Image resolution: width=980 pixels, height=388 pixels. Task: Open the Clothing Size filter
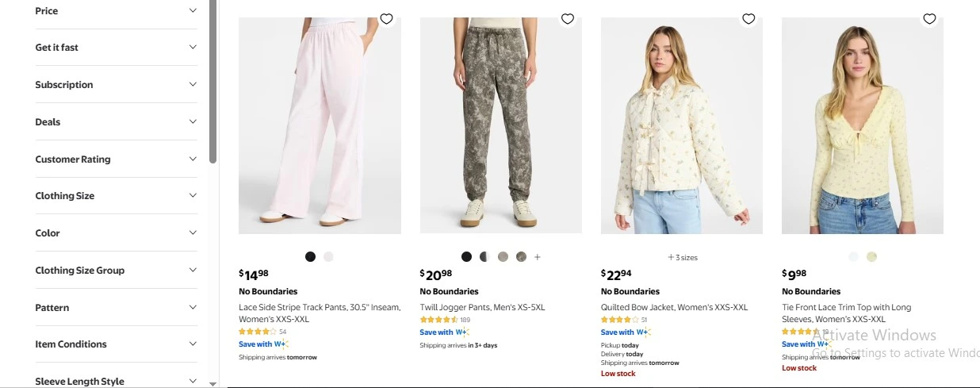pyautogui.click(x=116, y=196)
